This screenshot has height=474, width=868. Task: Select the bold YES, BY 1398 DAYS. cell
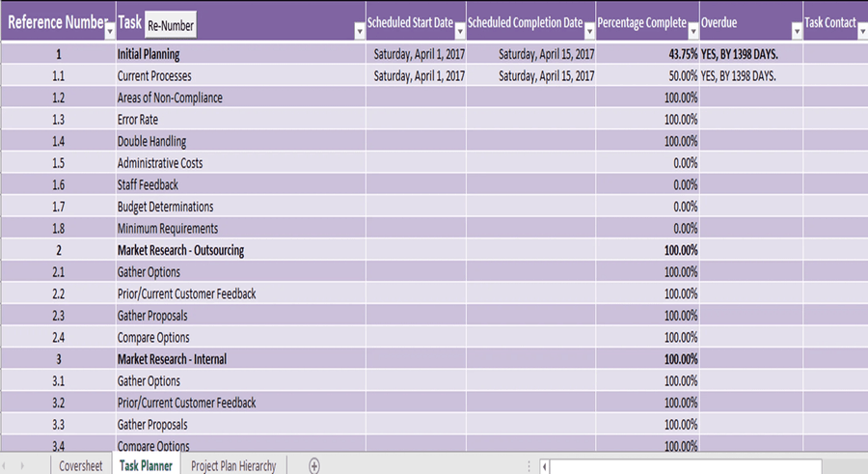coord(751,54)
